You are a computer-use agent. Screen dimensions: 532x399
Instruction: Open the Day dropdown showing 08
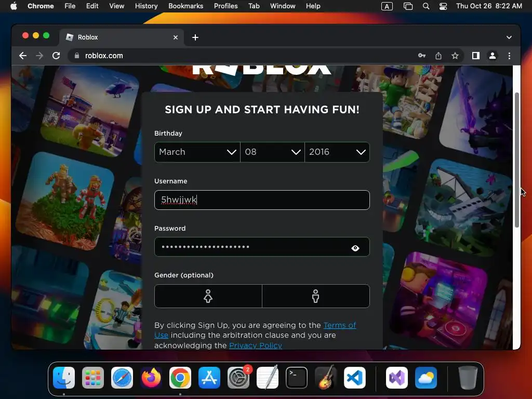[x=272, y=152]
